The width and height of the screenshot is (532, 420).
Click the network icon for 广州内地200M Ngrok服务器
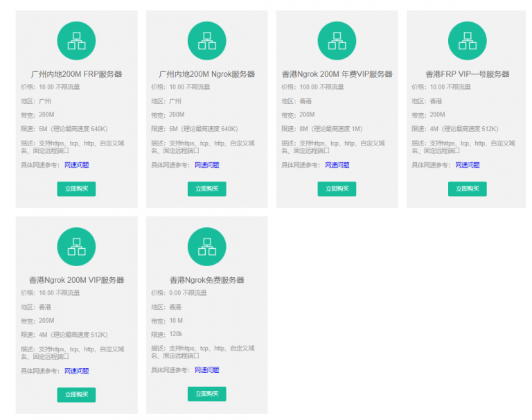pyautogui.click(x=206, y=41)
